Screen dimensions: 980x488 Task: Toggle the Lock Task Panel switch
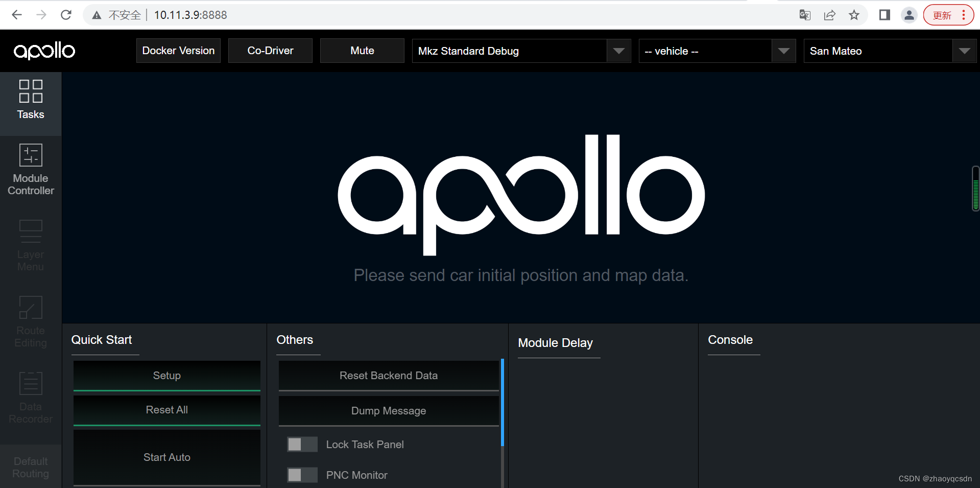302,444
